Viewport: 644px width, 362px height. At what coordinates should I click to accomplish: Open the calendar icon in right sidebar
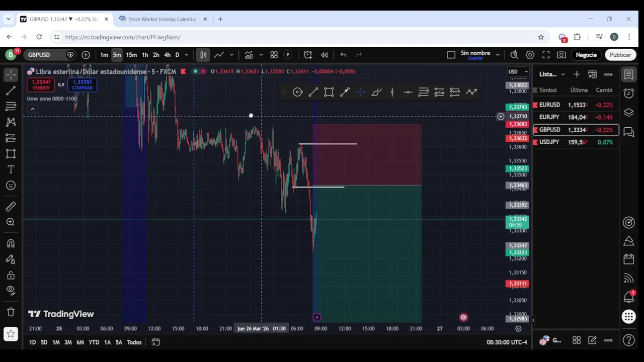point(628,259)
